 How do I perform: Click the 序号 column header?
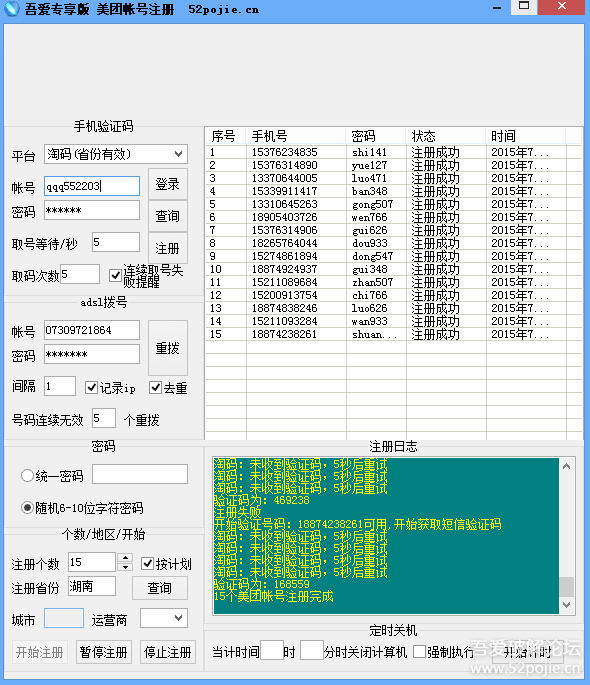[x=225, y=136]
